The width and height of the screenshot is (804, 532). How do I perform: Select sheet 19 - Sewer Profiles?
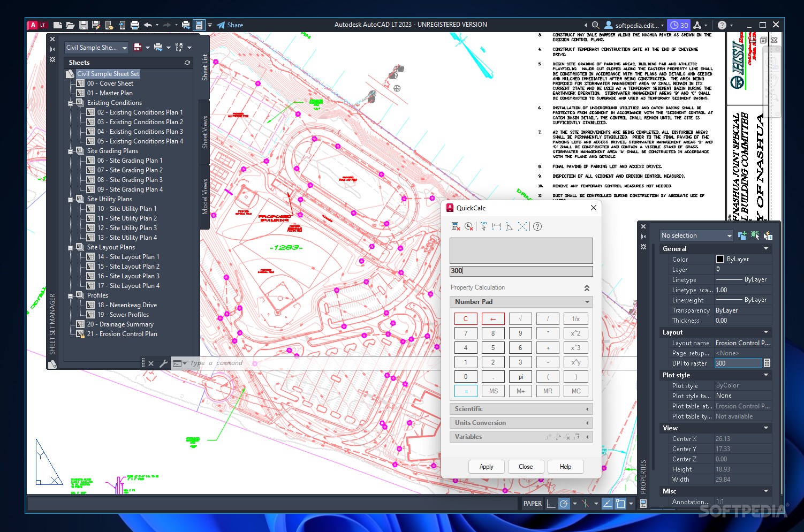pyautogui.click(x=123, y=315)
